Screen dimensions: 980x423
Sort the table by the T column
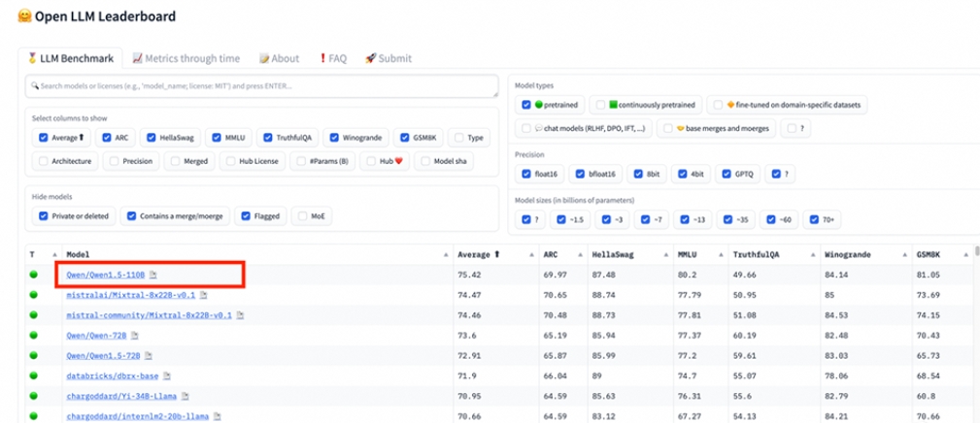point(55,254)
